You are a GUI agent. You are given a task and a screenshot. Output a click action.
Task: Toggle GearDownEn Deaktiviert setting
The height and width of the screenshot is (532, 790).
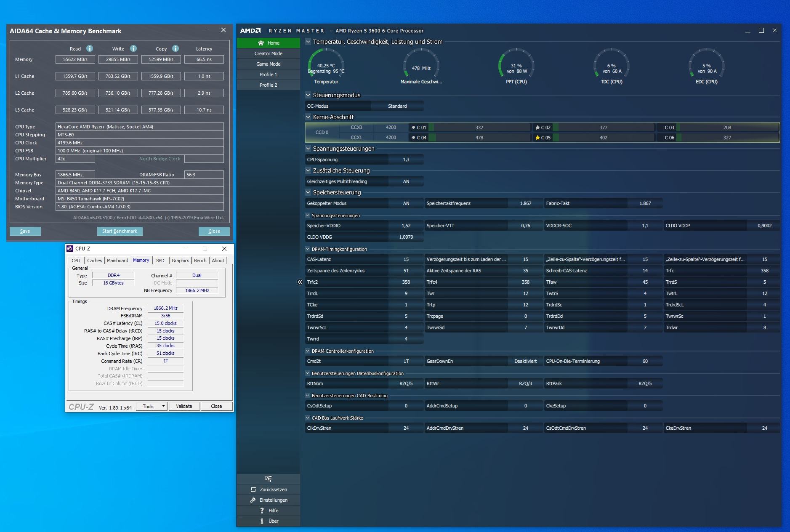(x=525, y=361)
